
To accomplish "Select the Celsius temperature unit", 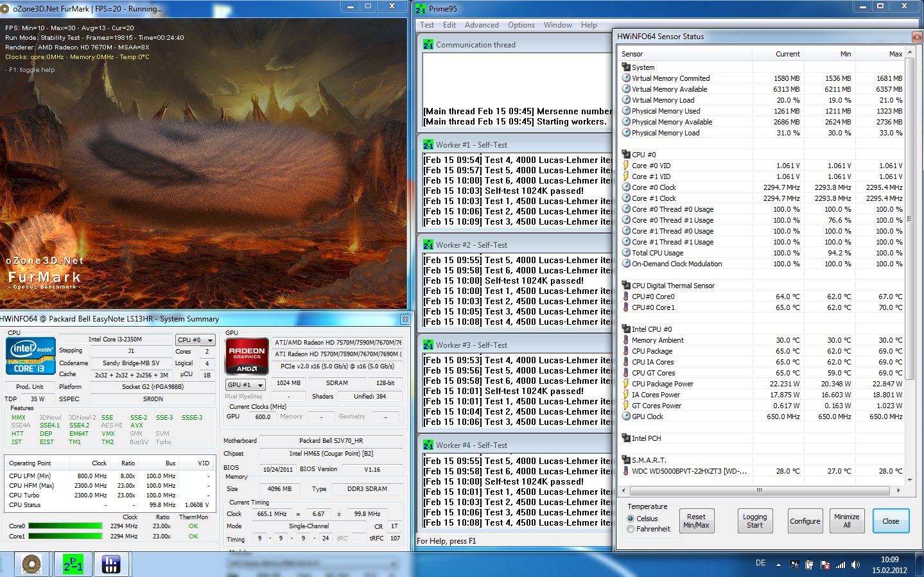I will click(631, 519).
